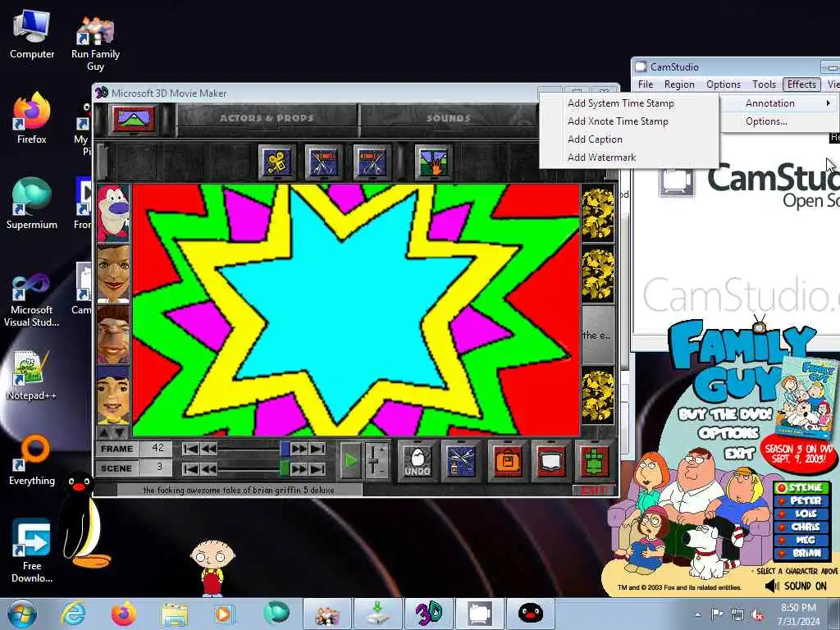Select Brian in Family Guy character list
Viewport: 840px width, 630px height.
(801, 553)
